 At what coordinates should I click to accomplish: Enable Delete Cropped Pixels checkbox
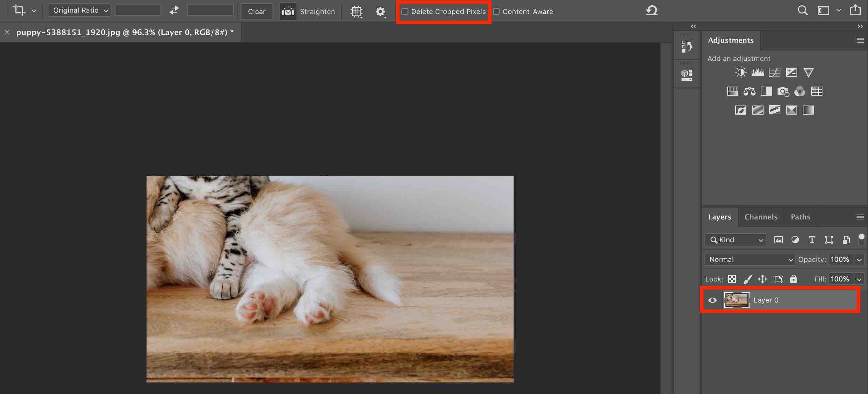click(405, 12)
